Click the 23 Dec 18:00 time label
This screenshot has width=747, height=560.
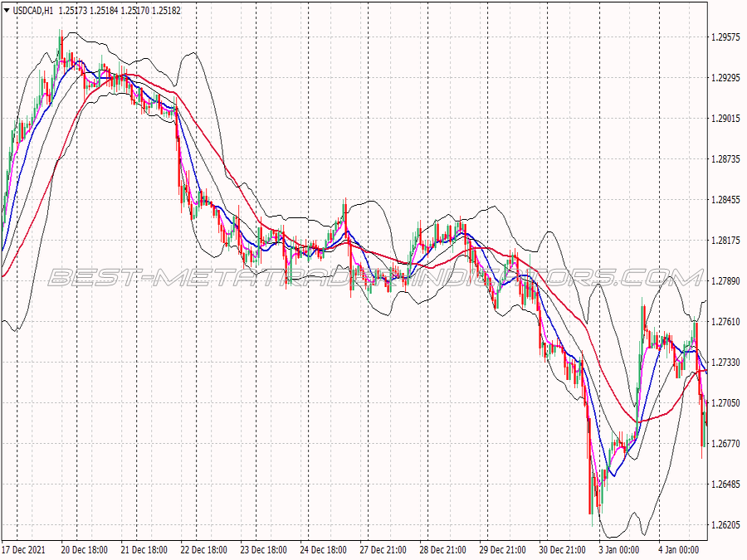(263, 550)
